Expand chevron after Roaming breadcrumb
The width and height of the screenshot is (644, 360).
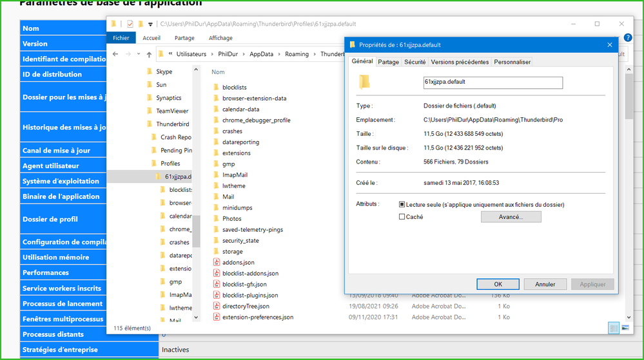pos(315,54)
